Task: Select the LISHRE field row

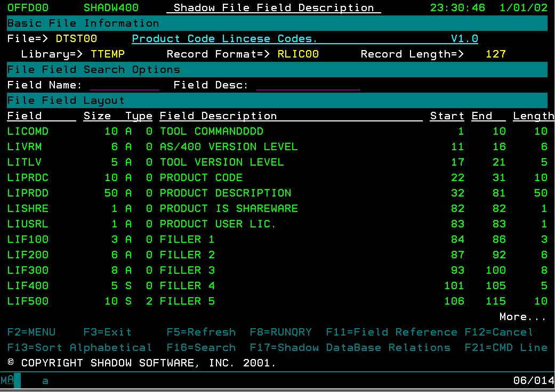Action: pos(277,209)
